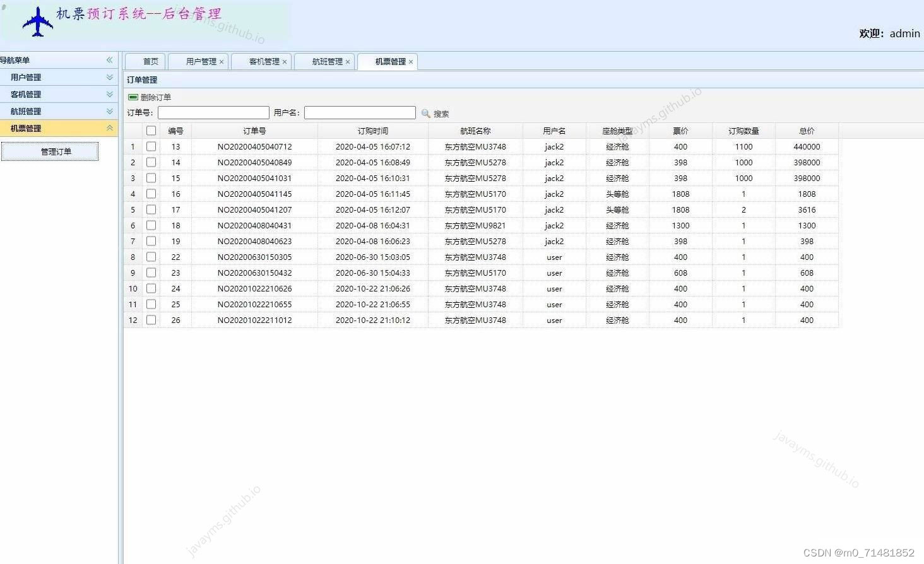The height and width of the screenshot is (564, 924).
Task: Close the 用户管理 tab
Action: pos(222,62)
